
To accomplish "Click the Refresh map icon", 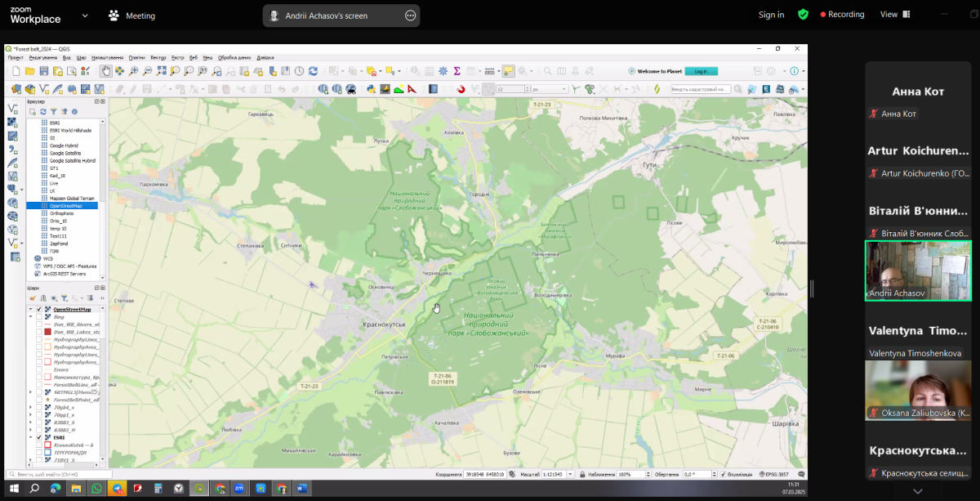I will (314, 71).
